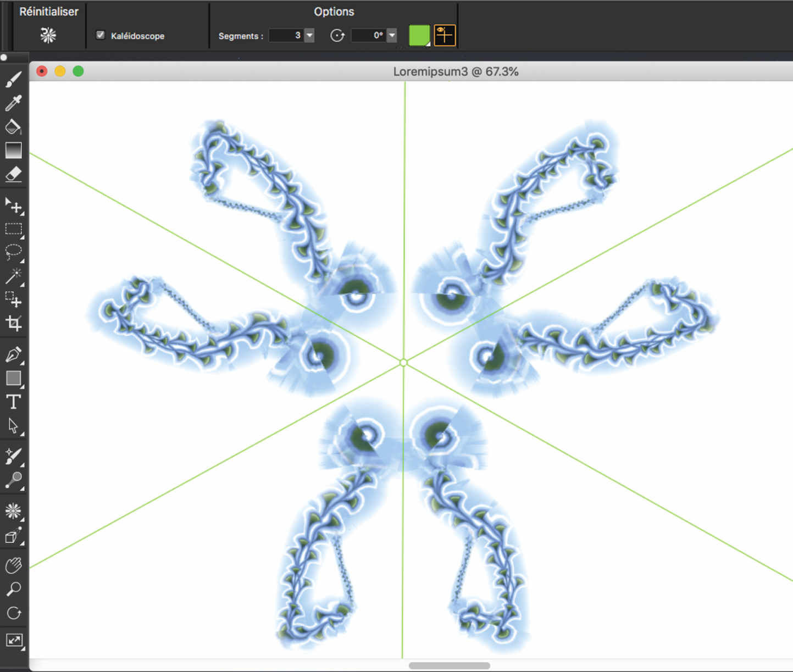Click the horizontal scrollbar at canvas bottom
793x672 pixels.
pyautogui.click(x=449, y=665)
